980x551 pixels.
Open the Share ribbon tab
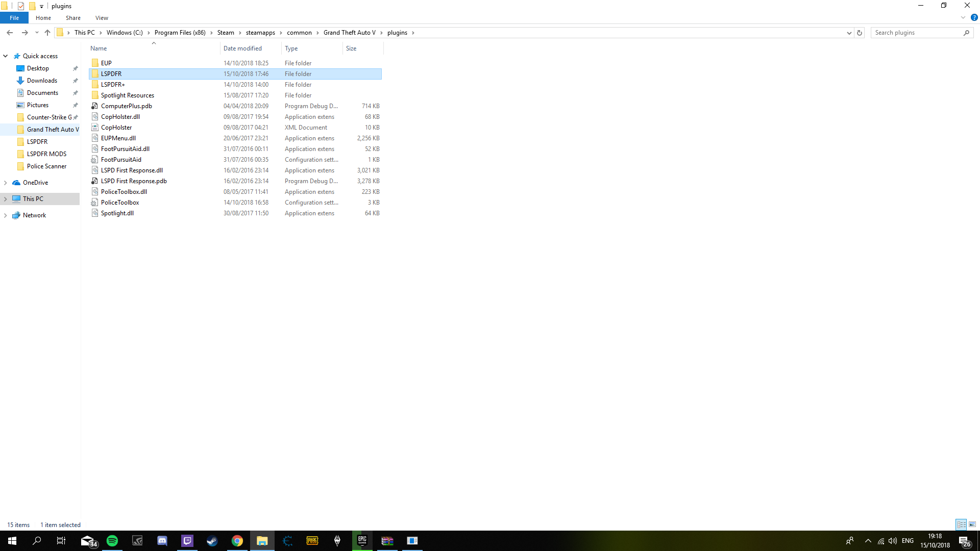[73, 18]
